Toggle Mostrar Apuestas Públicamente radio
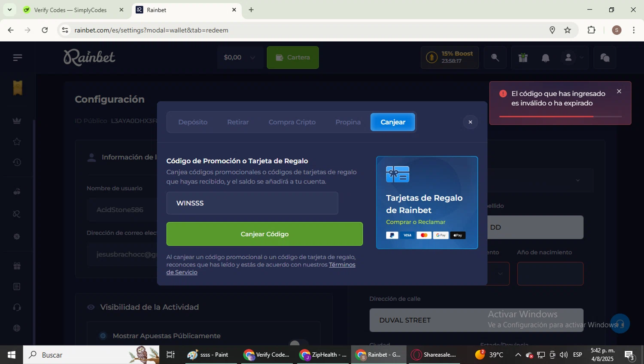Image resolution: width=644 pixels, height=364 pixels. (x=103, y=336)
